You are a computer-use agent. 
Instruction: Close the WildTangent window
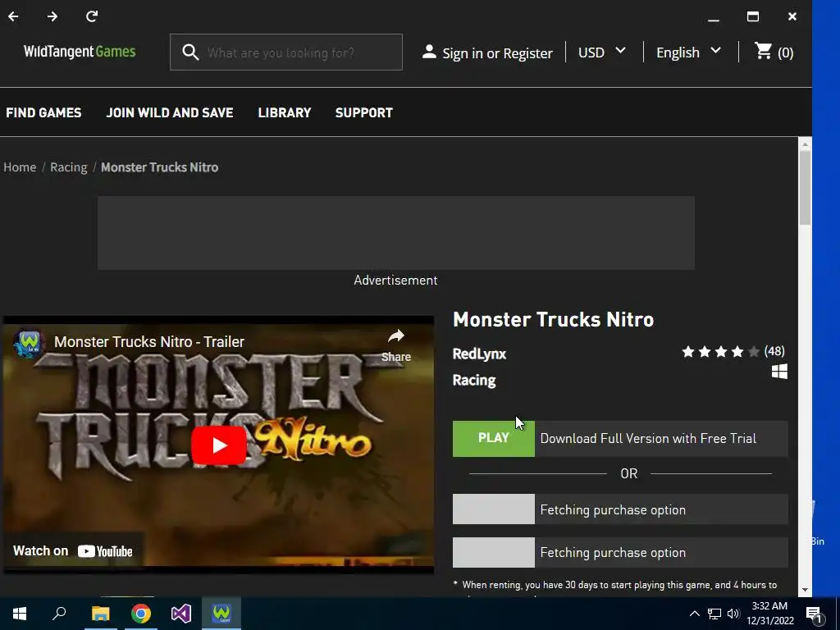coord(792,16)
